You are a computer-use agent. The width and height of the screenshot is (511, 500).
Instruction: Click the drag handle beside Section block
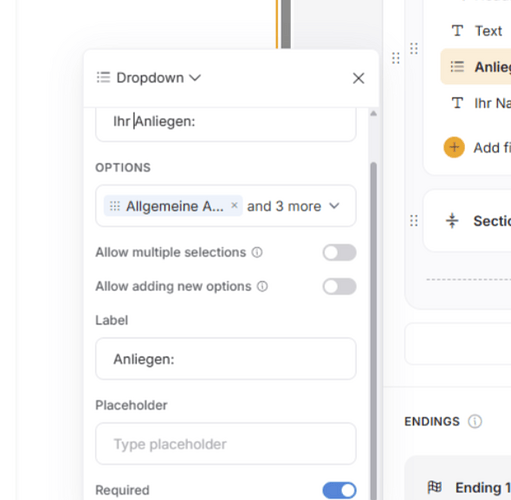point(414,221)
